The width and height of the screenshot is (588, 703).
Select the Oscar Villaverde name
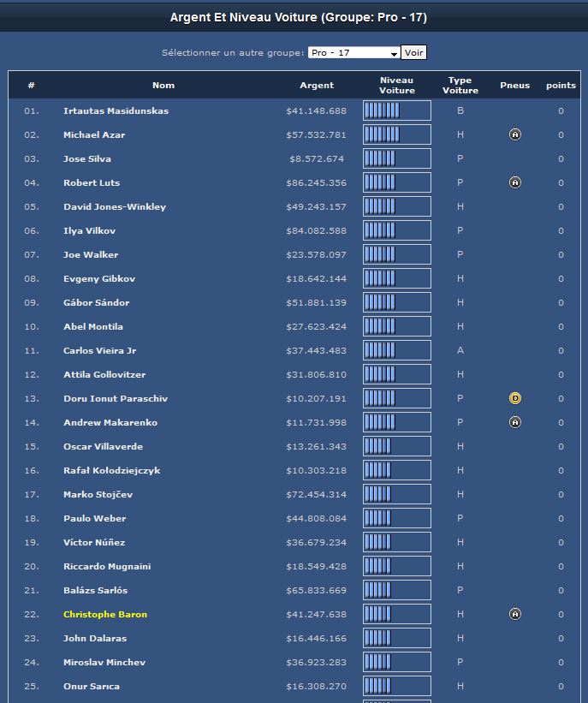click(x=103, y=446)
